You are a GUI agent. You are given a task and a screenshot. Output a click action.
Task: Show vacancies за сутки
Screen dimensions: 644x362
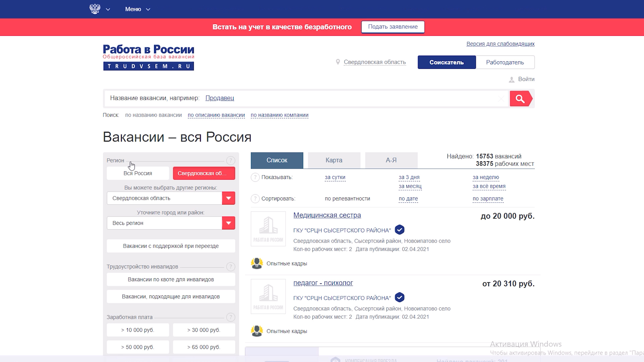[335, 177]
